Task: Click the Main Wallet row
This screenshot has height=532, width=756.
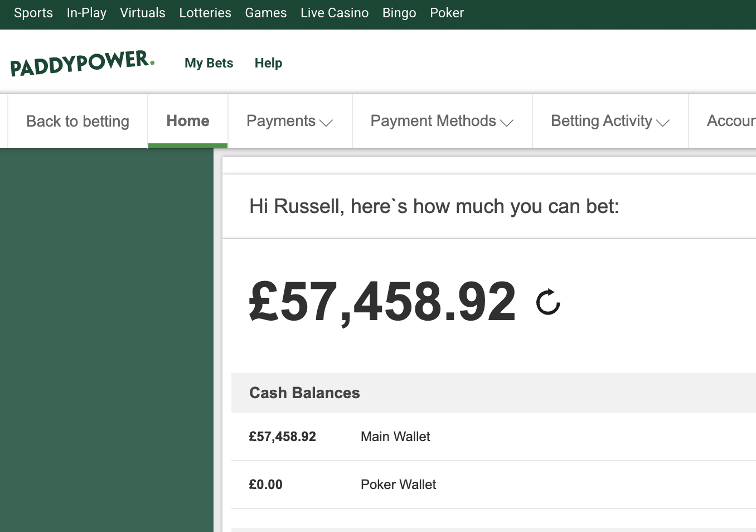Action: [x=395, y=437]
